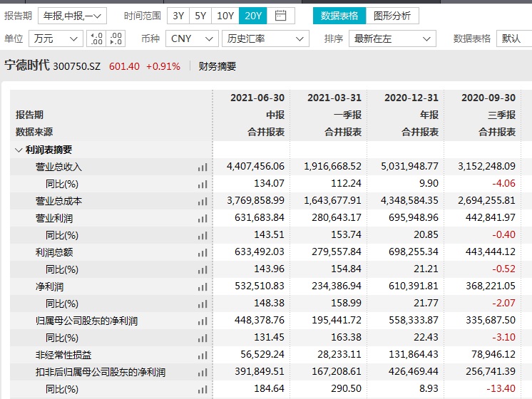Screen dimensions: 532x399
Task: Open chart icon for 利润总额 row
Action: point(203,252)
